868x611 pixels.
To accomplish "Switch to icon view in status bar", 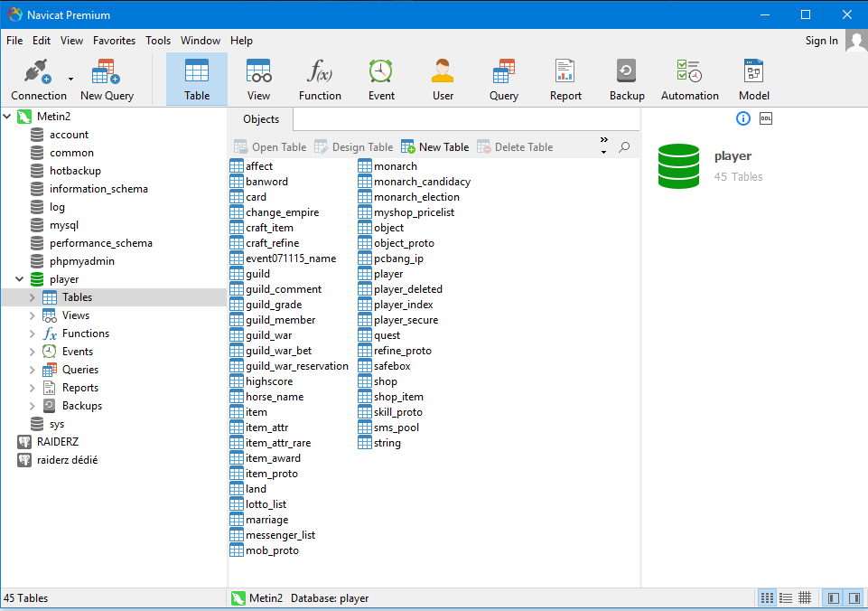I will [767, 597].
